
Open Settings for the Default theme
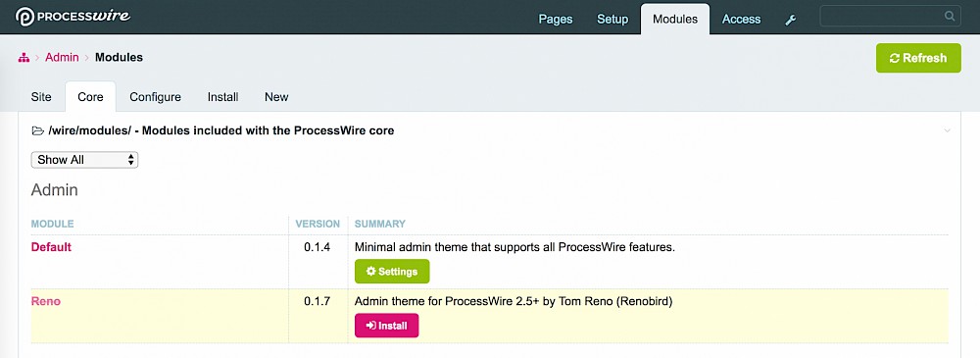(x=392, y=272)
